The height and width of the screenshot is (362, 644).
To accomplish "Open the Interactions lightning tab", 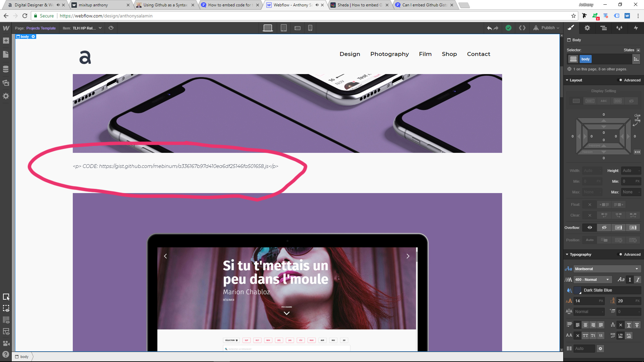I will (x=636, y=28).
